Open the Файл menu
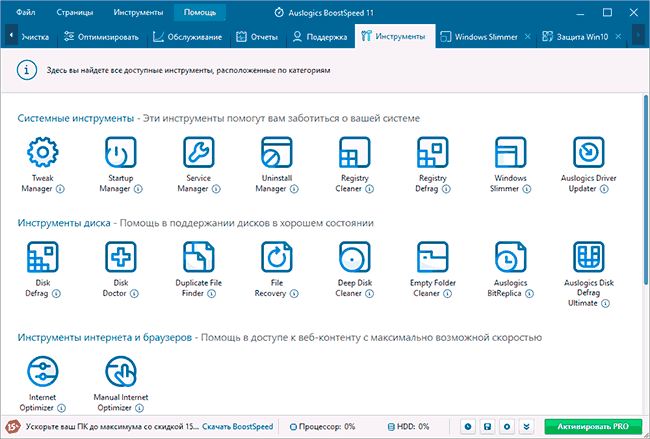Image resolution: width=650 pixels, height=439 pixels. point(26,12)
